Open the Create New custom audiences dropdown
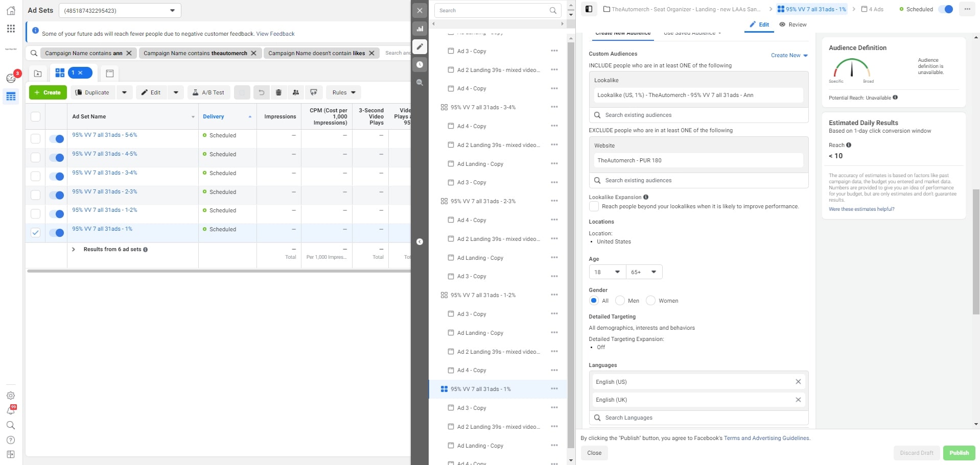980x465 pixels. tap(790, 55)
